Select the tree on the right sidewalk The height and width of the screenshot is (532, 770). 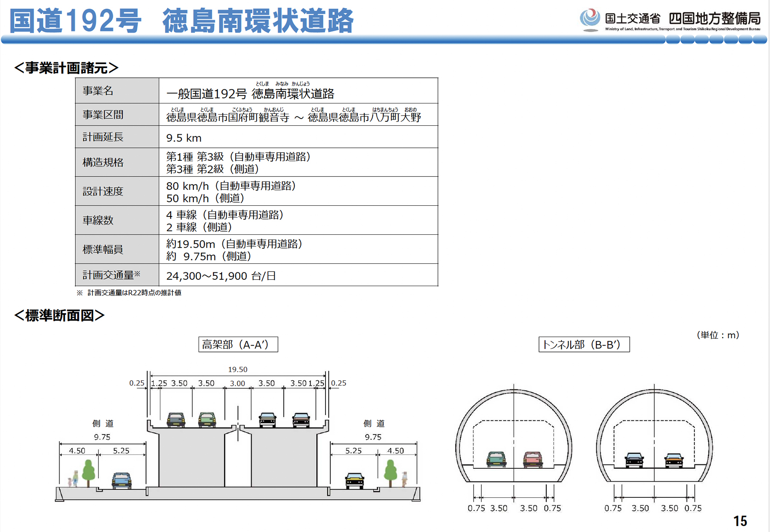click(390, 472)
